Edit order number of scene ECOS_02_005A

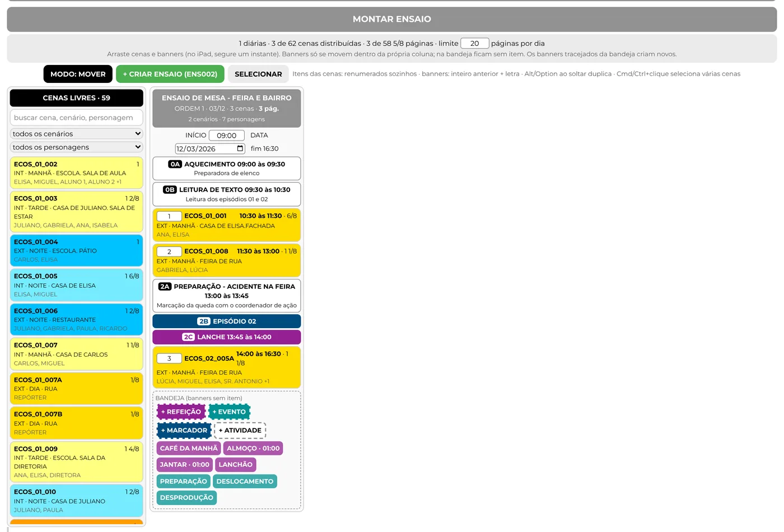169,358
